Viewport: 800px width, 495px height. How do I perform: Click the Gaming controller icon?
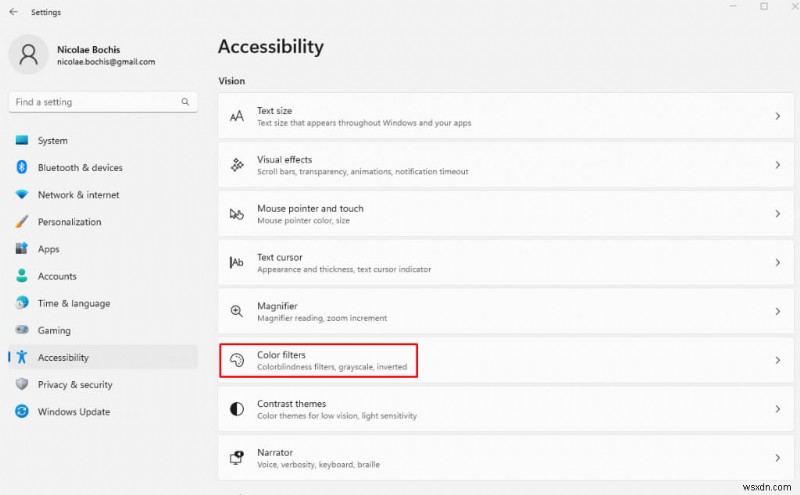[22, 330]
